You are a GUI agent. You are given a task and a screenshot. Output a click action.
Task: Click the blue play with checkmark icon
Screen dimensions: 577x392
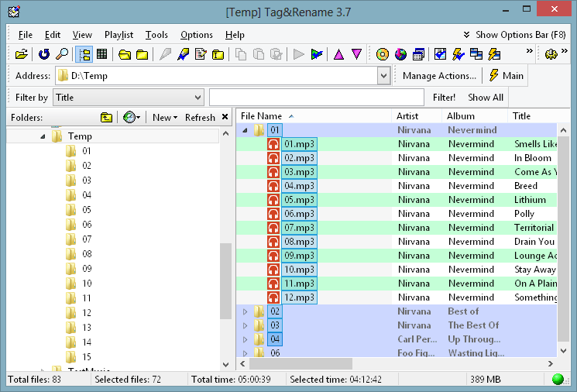pos(317,54)
